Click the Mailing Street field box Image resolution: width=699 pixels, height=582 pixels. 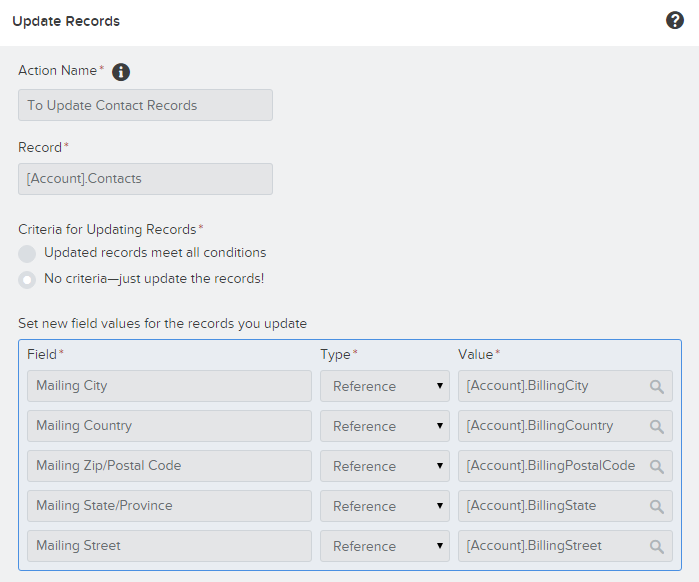tap(169, 546)
